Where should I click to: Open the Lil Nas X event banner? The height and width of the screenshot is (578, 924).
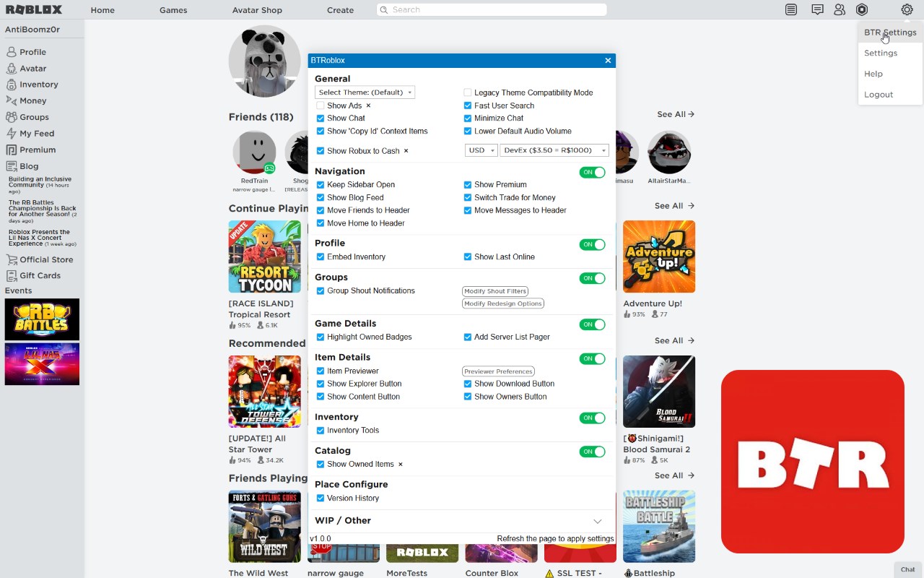pos(42,364)
